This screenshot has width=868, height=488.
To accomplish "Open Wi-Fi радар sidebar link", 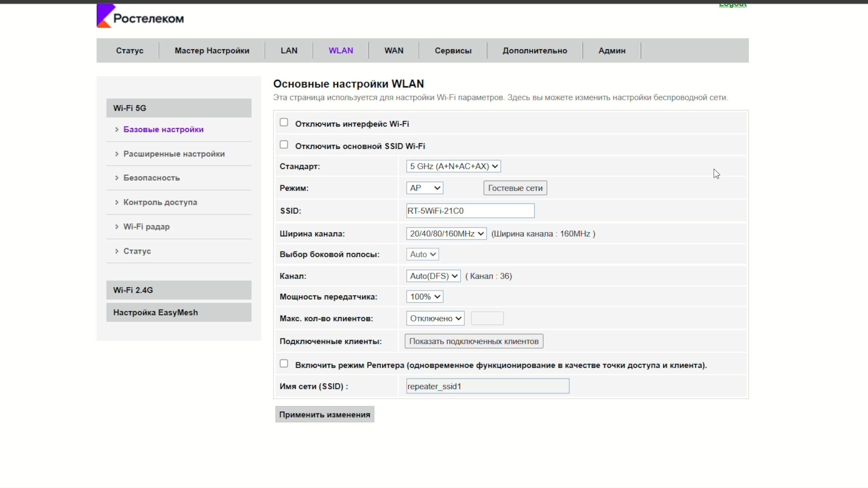I will click(x=146, y=227).
